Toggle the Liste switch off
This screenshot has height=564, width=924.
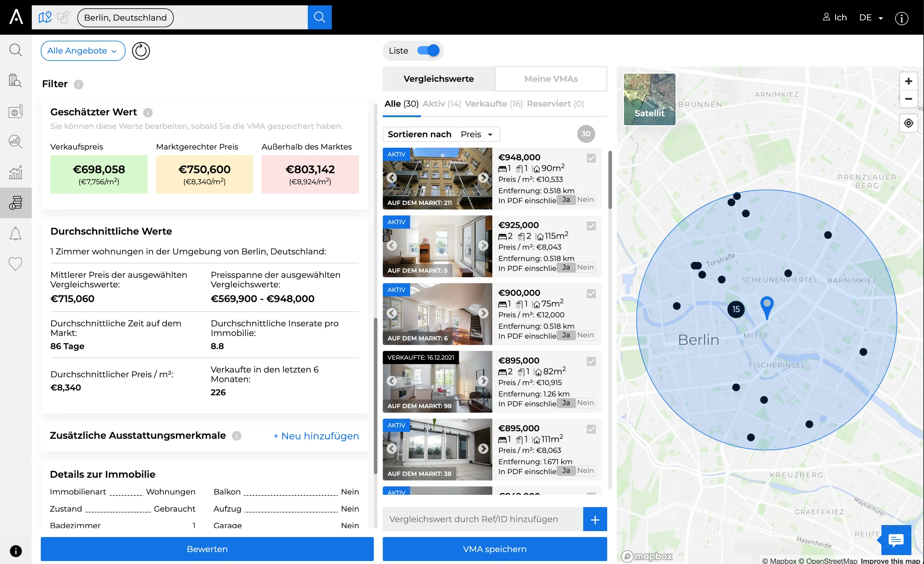(x=428, y=50)
